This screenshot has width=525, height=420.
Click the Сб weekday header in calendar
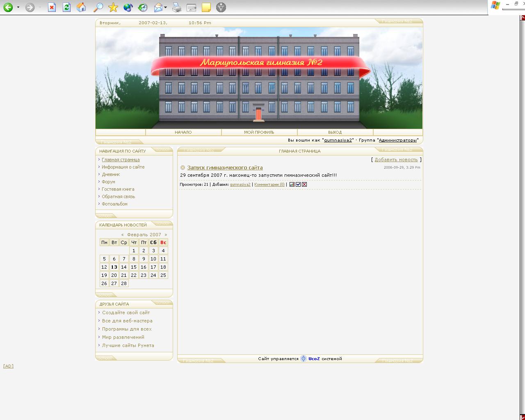tap(153, 242)
